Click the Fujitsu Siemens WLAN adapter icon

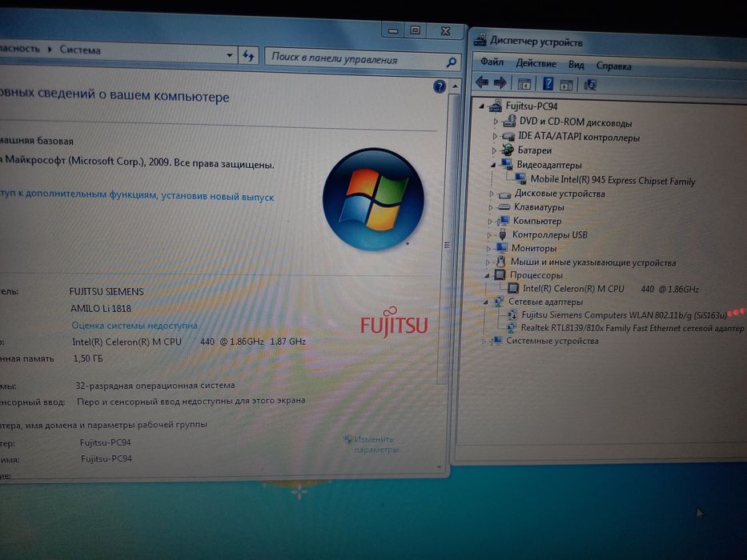[x=512, y=314]
